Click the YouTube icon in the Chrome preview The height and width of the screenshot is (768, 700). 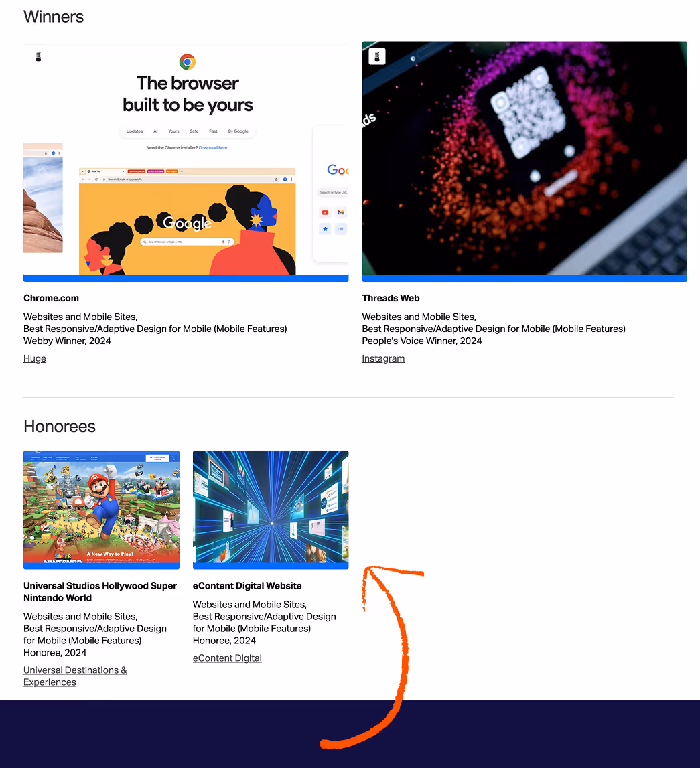click(x=325, y=212)
